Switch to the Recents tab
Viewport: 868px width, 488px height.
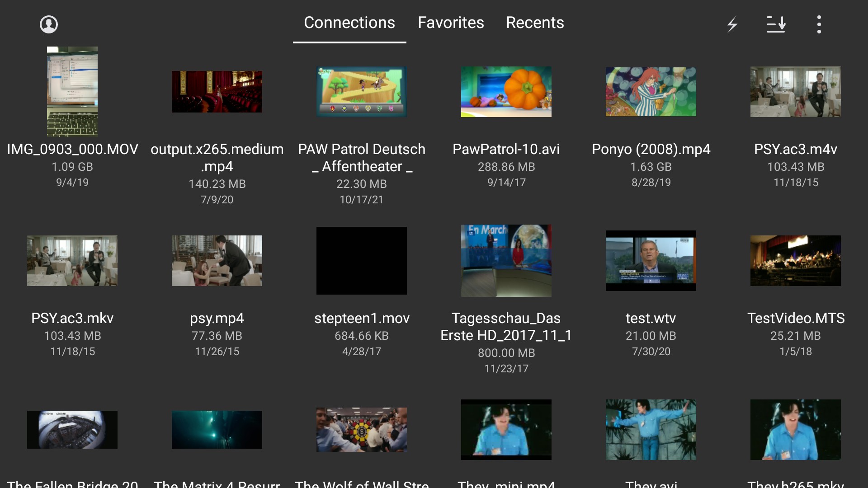pos(535,23)
